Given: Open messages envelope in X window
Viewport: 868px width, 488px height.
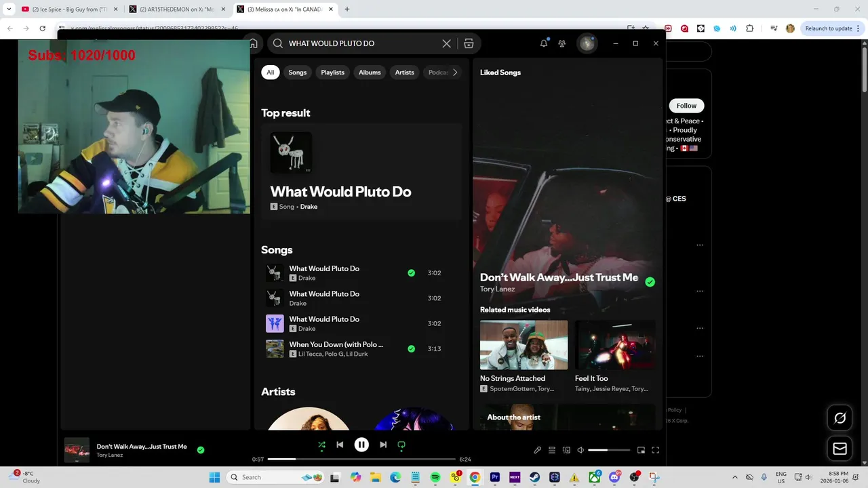Looking at the screenshot, I should [x=840, y=449].
